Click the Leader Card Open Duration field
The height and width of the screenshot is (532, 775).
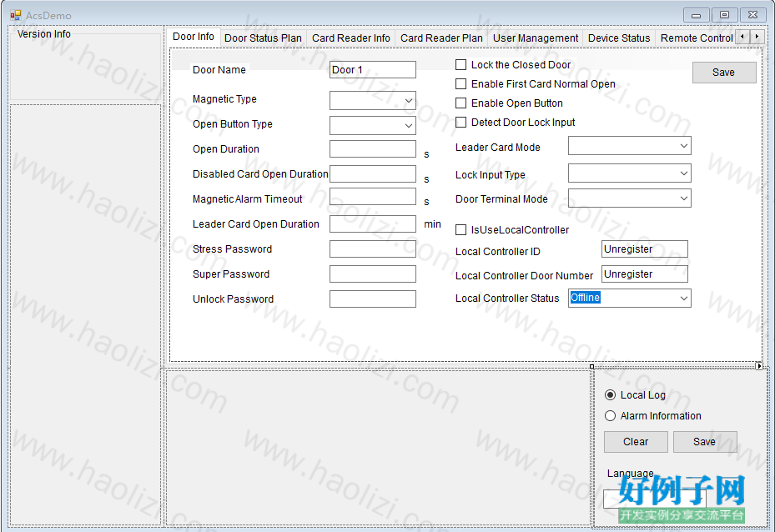coord(373,223)
